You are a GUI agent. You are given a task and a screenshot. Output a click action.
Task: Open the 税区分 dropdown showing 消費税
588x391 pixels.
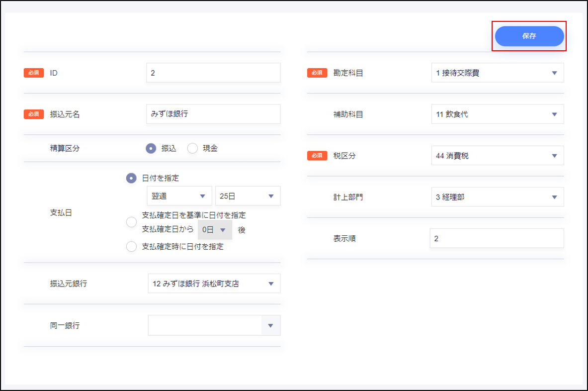[497, 156]
